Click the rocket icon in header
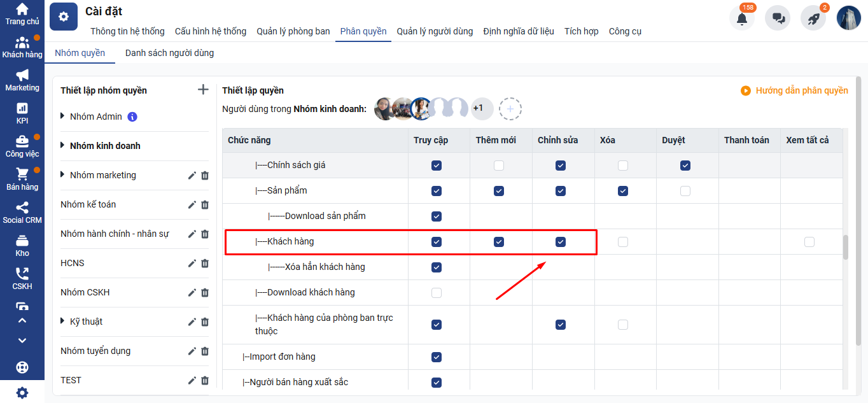868x403 pixels. (813, 18)
